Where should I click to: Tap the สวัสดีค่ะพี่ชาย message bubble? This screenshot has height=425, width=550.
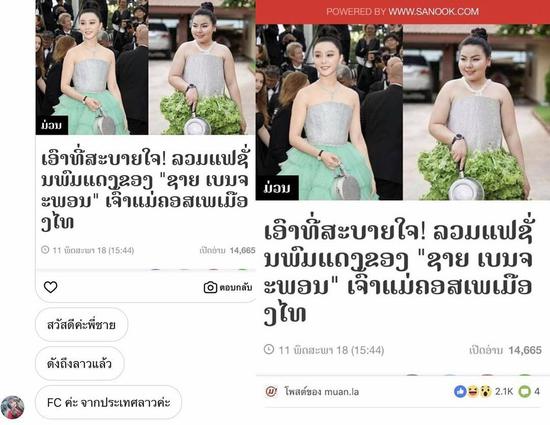[x=81, y=325]
